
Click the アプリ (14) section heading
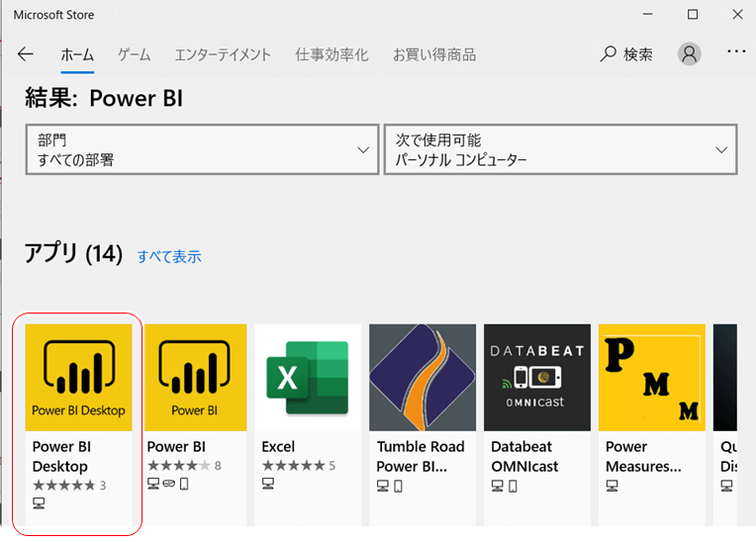pos(74,253)
